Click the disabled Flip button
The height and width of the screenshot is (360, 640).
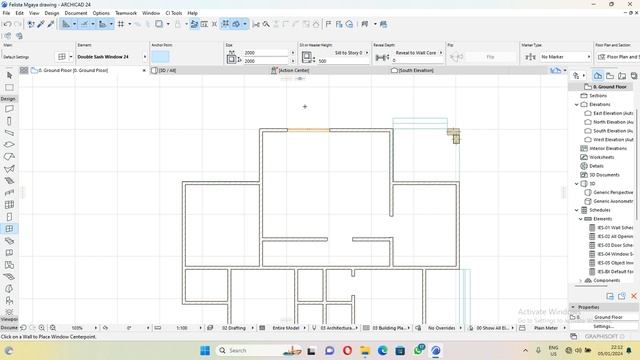(490, 57)
